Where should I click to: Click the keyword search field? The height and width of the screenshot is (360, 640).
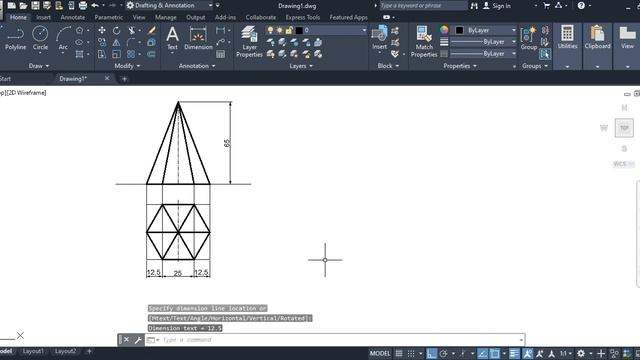(x=423, y=6)
